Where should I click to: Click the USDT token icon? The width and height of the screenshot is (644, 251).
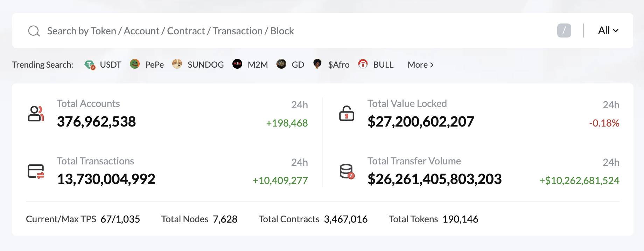point(90,64)
